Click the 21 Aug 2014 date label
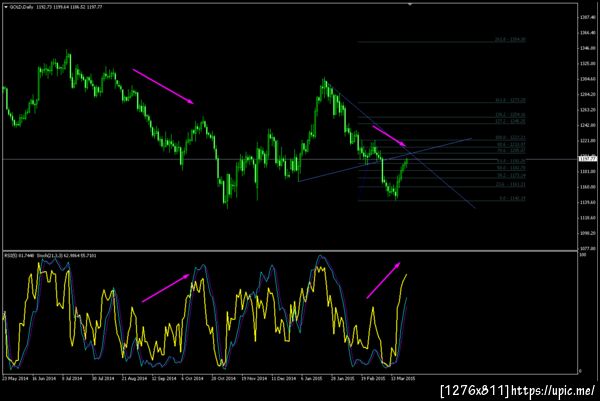Screen dimensions: 600x401 click(134, 378)
